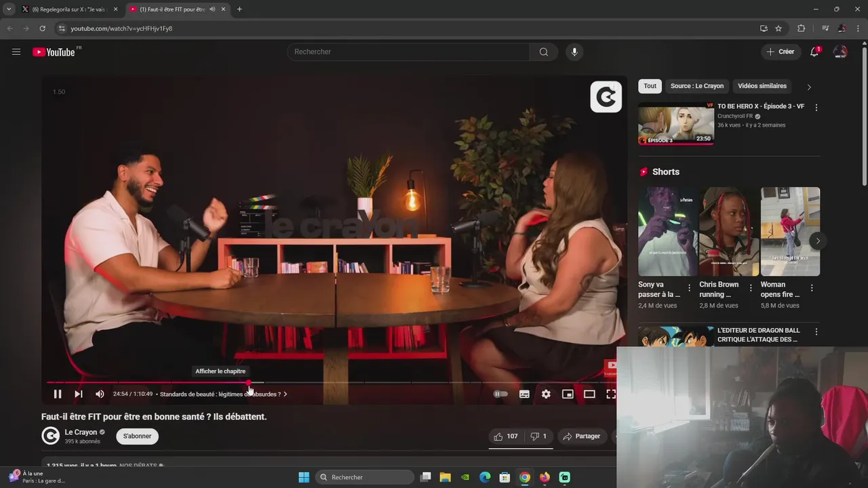This screenshot has height=488, width=868.
Task: Enable miniplayer mode
Action: pos(568,394)
